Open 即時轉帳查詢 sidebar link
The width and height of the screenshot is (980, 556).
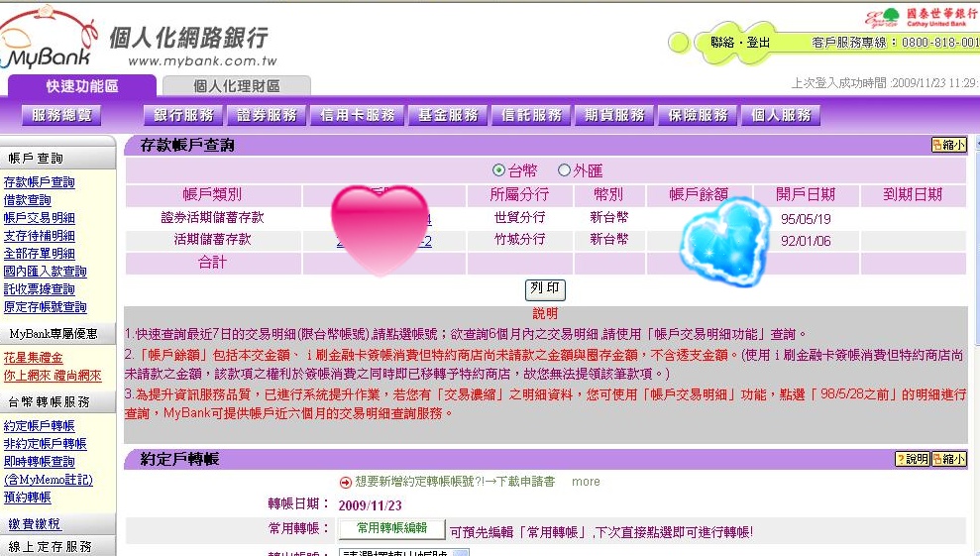point(40,462)
